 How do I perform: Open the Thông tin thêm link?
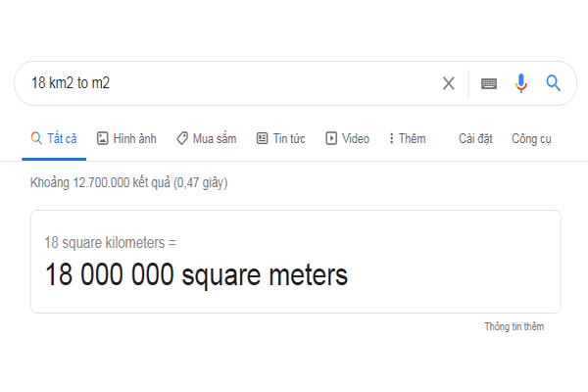click(x=514, y=326)
